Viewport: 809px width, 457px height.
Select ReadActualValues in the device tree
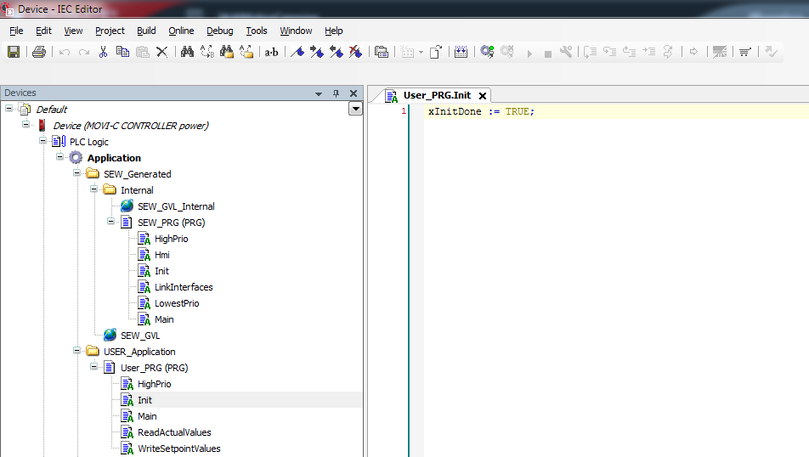click(174, 432)
